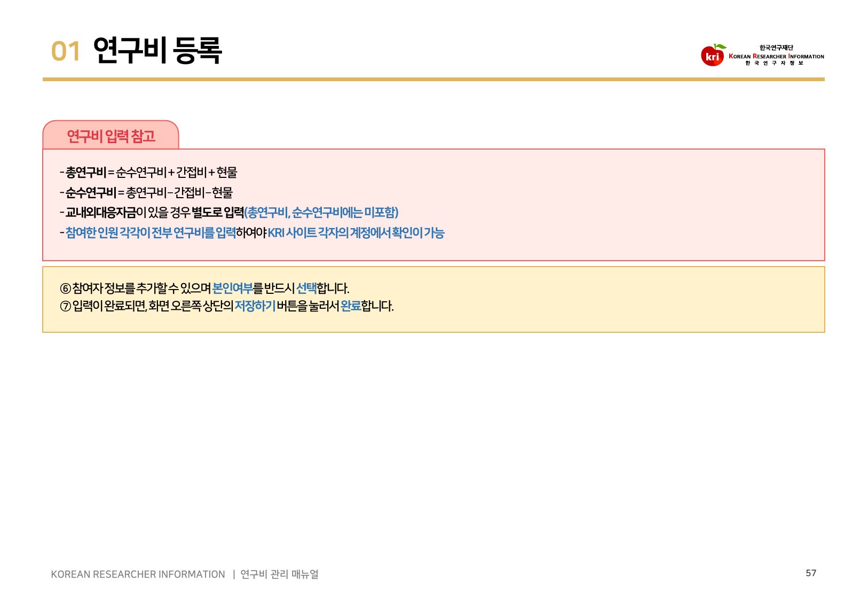
Task: Click the line starting 총연구비 = 순수연구비
Action: (148, 173)
